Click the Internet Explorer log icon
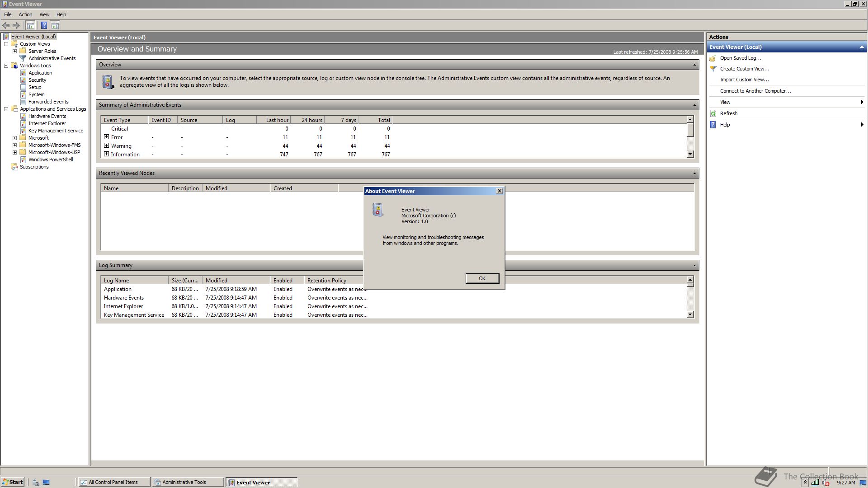The image size is (868, 488). click(23, 123)
